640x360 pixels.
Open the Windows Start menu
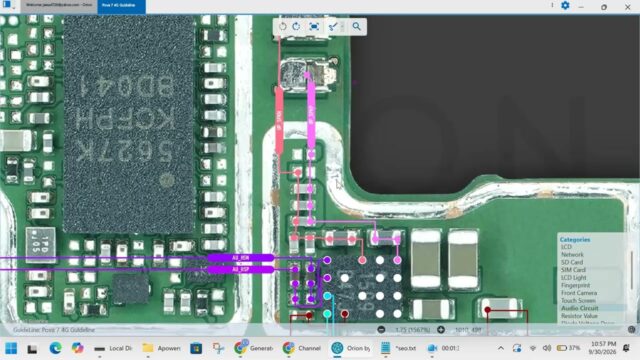11,348
